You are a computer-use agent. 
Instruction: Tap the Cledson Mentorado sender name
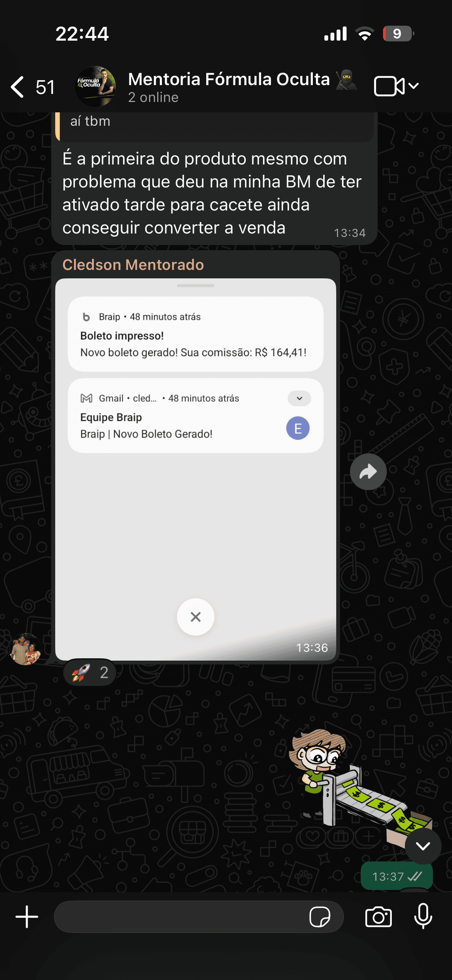tap(133, 265)
